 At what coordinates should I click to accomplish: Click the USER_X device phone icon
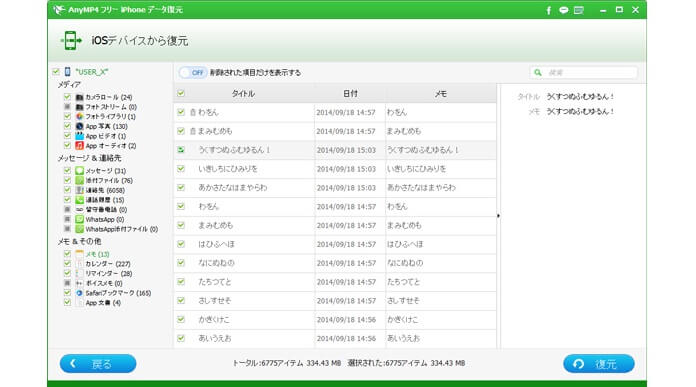[x=67, y=71]
